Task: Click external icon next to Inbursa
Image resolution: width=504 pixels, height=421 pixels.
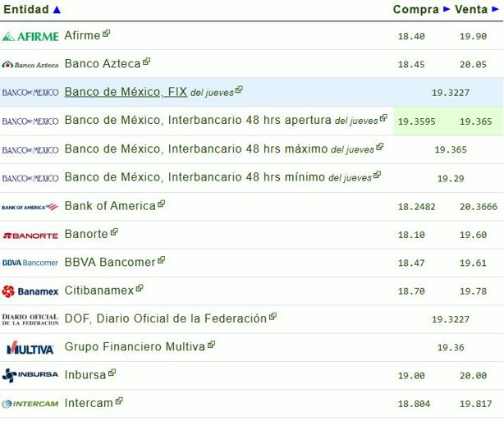Action: pos(112,373)
